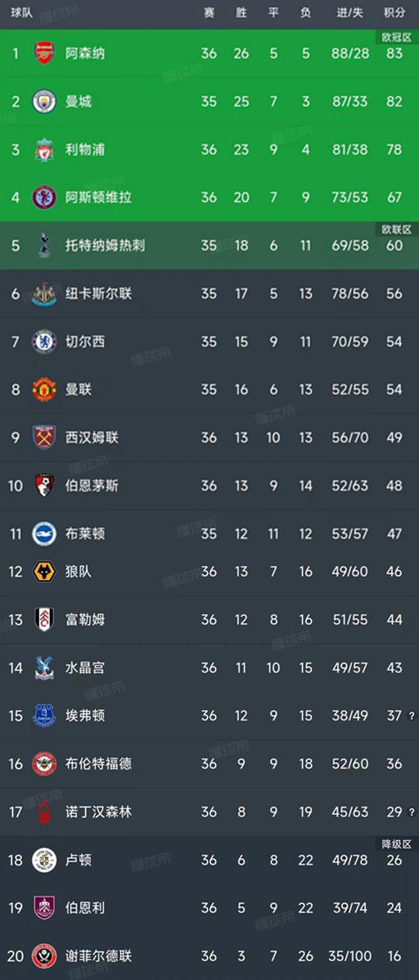Select the Aston Villa crest
The width and height of the screenshot is (419, 980).
[44, 197]
